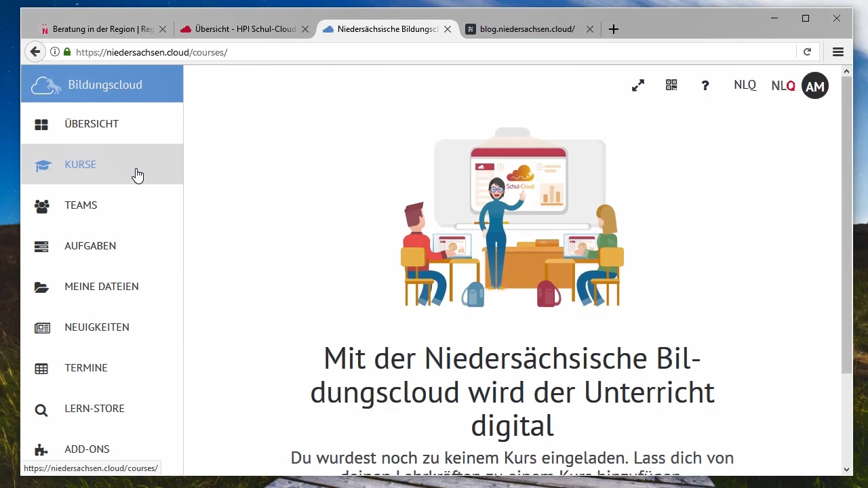This screenshot has height=488, width=868.
Task: Close the Beratung in der Region tab
Action: pyautogui.click(x=163, y=29)
